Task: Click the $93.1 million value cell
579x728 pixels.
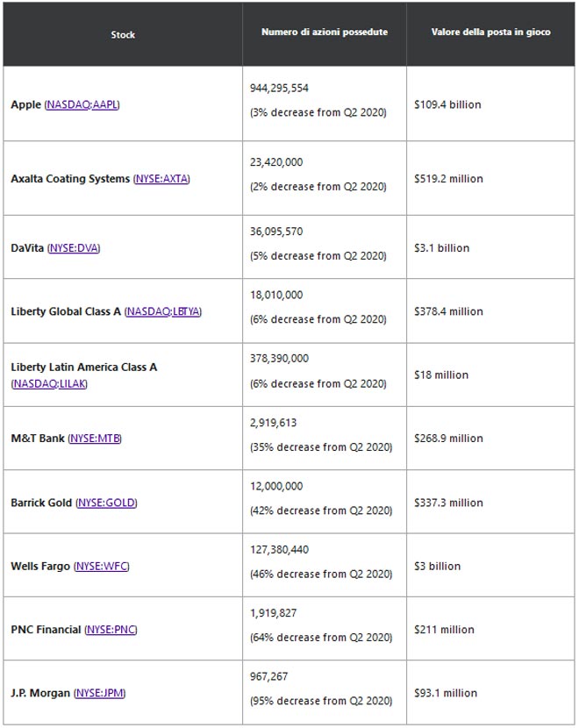Action: (446, 693)
